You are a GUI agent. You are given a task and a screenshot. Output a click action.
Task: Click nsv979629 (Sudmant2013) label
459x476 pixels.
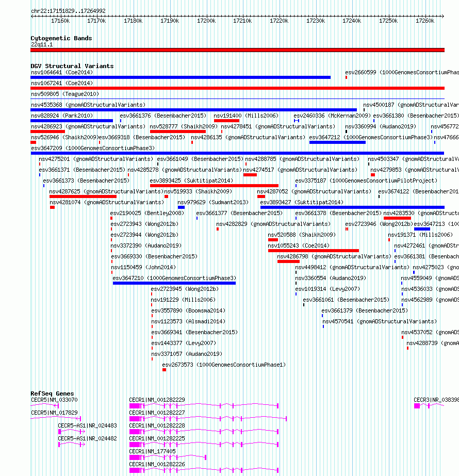click(x=213, y=203)
